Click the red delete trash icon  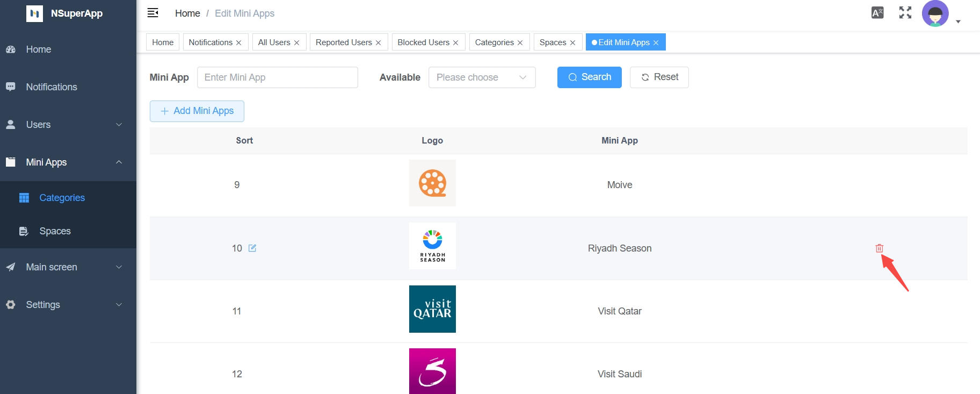[x=879, y=248]
